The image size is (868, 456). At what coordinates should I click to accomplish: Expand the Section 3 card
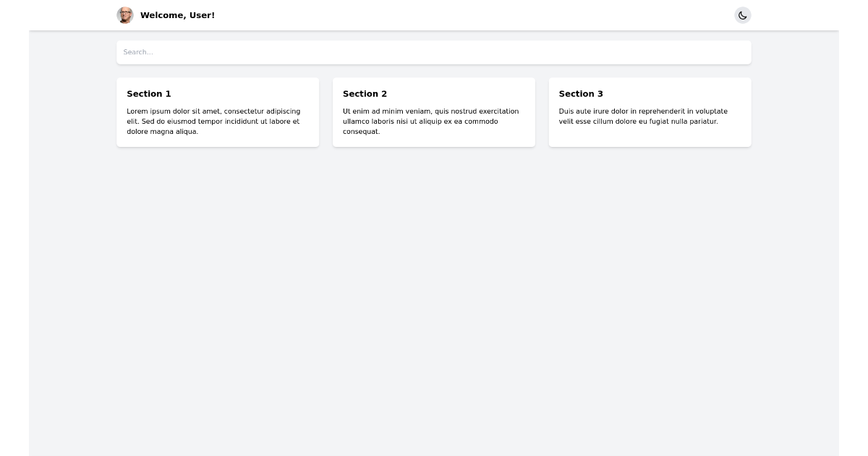650,112
